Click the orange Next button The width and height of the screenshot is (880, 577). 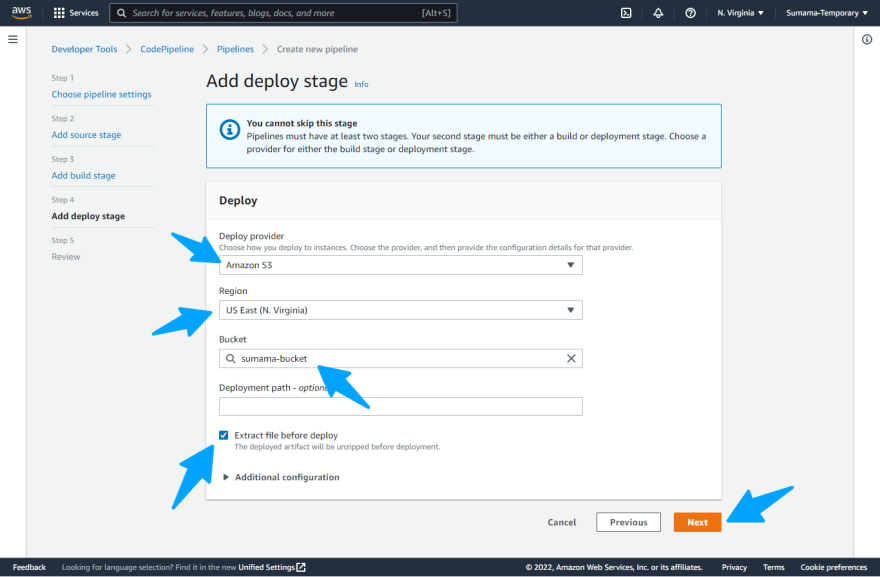pos(698,522)
